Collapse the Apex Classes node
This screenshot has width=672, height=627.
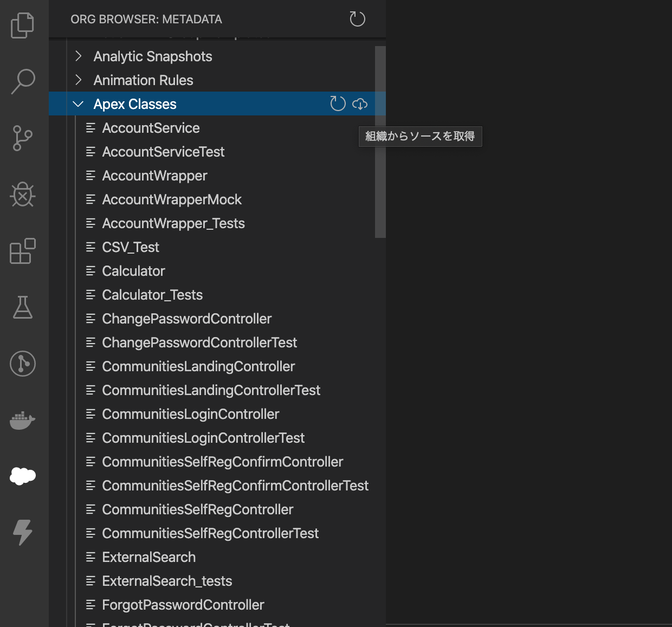79,104
